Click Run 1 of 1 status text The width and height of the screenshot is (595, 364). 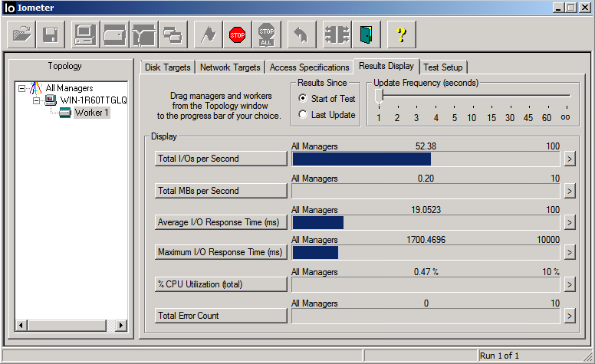click(x=499, y=356)
